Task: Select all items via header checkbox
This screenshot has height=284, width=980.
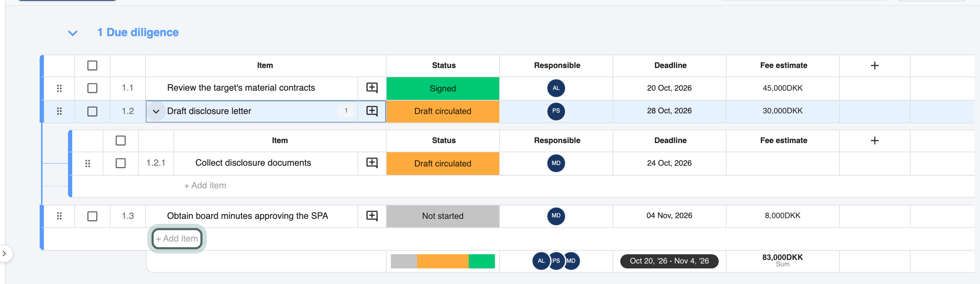Action: click(92, 66)
